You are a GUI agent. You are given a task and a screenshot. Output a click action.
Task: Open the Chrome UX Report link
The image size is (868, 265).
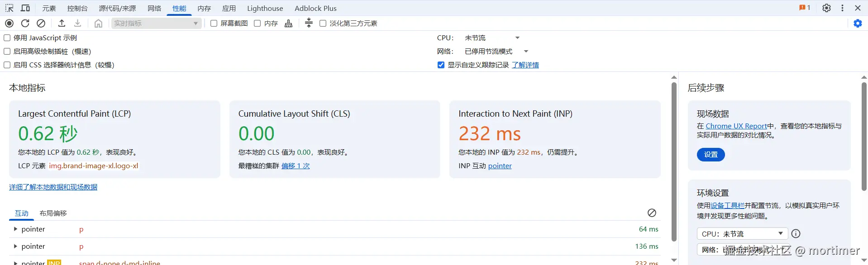[x=736, y=126]
